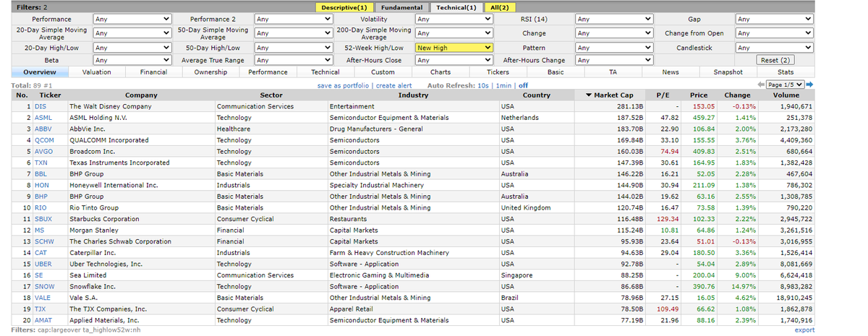This screenshot has width=868, height=336.
Task: Open the Ownership view tab
Action: pos(210,72)
